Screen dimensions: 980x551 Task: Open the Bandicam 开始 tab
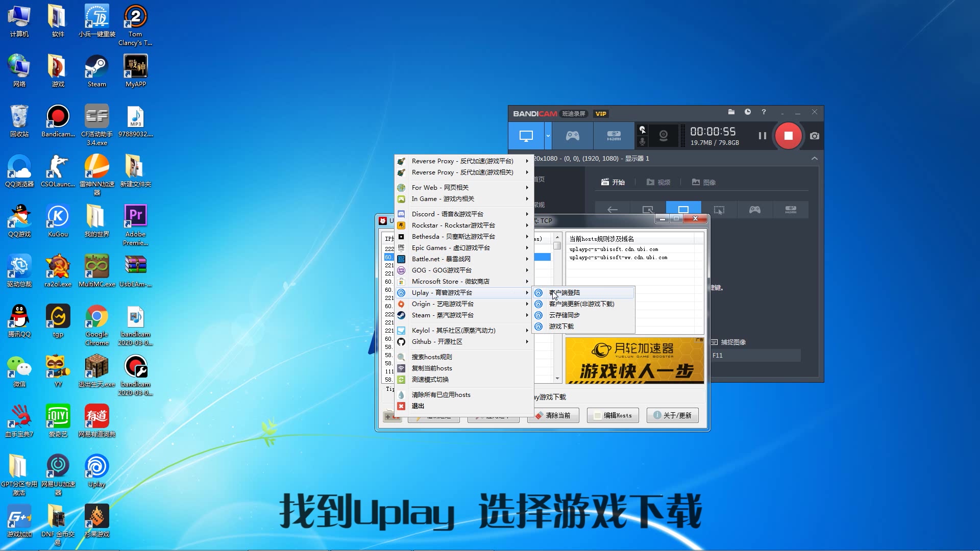(613, 182)
